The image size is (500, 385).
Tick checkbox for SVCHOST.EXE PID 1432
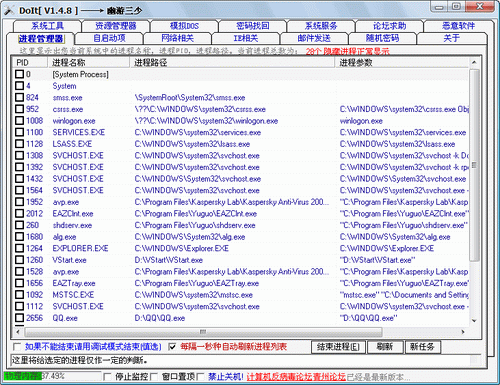pyautogui.click(x=20, y=178)
